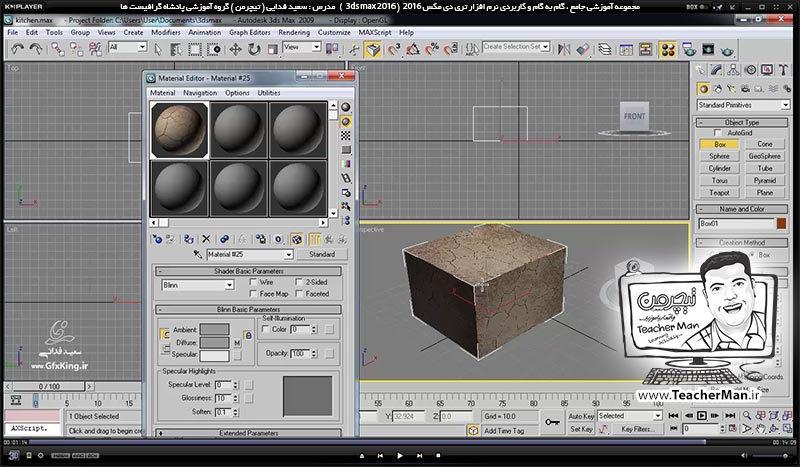This screenshot has height=467, width=800.
Task: Toggle the Auto Key button
Action: click(581, 416)
